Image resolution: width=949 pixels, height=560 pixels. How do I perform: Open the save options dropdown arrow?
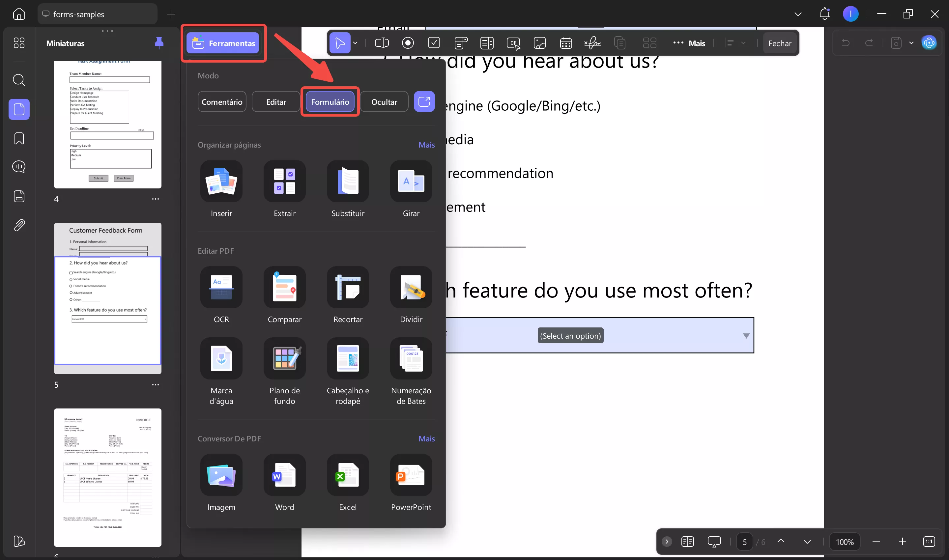(911, 43)
